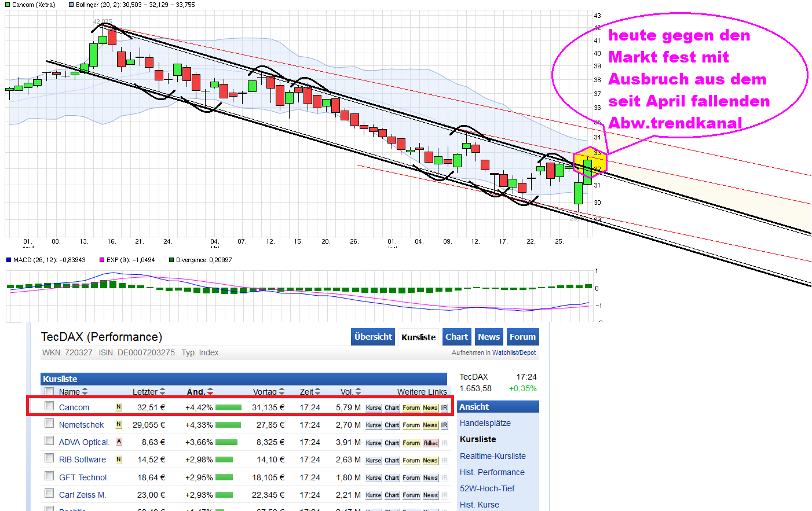Image resolution: width=812 pixels, height=511 pixels.
Task: Open the GFT Technol. stock link
Action: point(84,477)
